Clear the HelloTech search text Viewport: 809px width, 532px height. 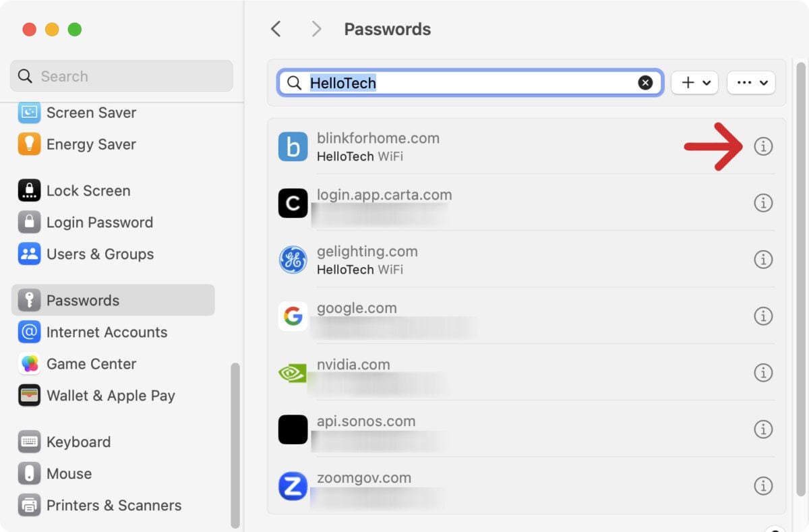click(x=645, y=82)
